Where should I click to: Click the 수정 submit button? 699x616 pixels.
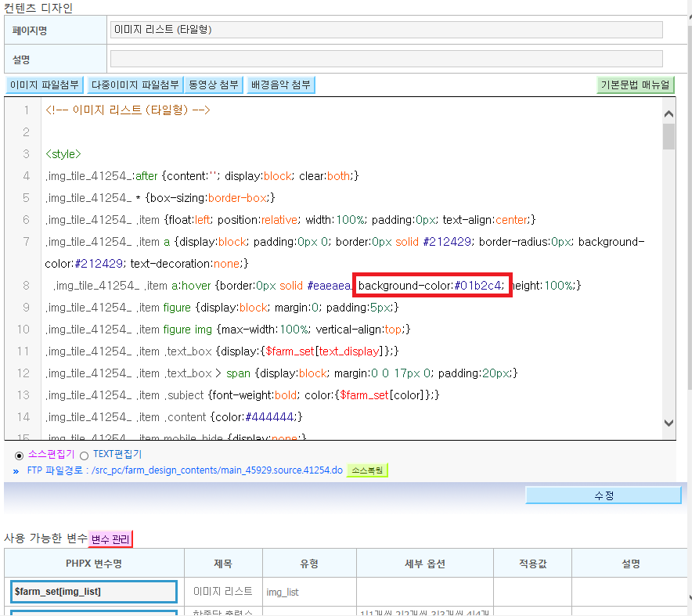point(604,495)
